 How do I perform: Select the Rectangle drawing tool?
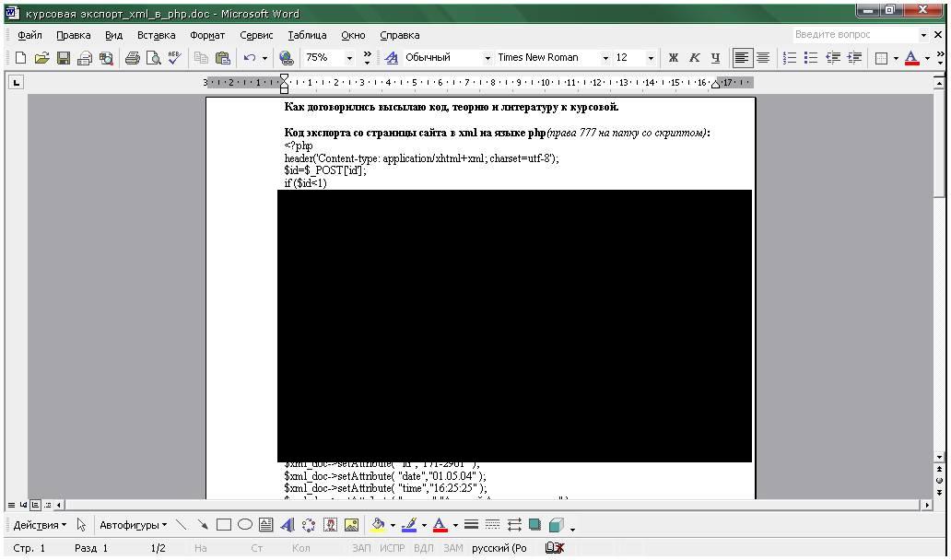pos(223,526)
